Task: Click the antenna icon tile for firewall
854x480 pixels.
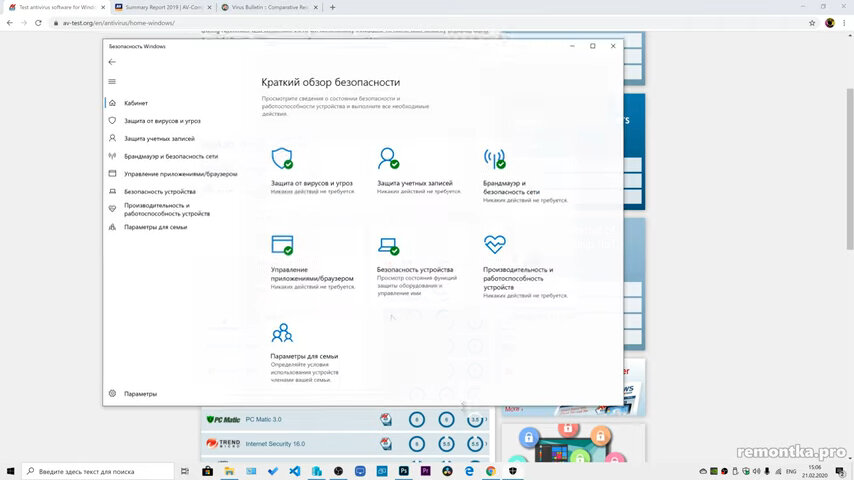Action: pyautogui.click(x=495, y=158)
